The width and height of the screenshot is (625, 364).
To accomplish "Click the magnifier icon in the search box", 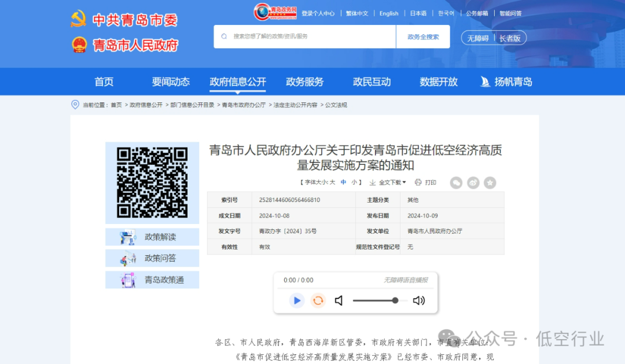I will (x=224, y=36).
